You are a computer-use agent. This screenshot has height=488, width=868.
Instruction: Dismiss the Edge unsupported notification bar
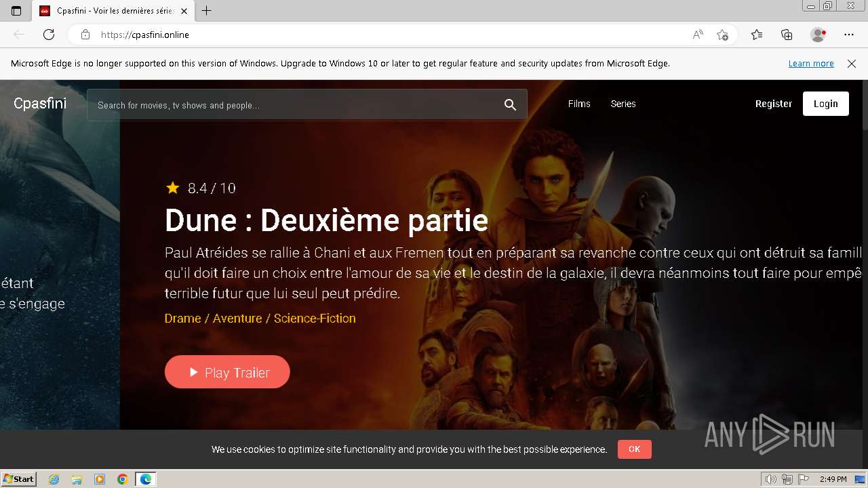click(852, 64)
